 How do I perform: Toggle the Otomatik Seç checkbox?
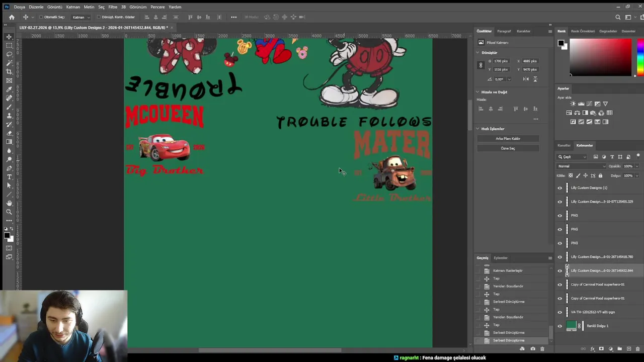point(41,17)
